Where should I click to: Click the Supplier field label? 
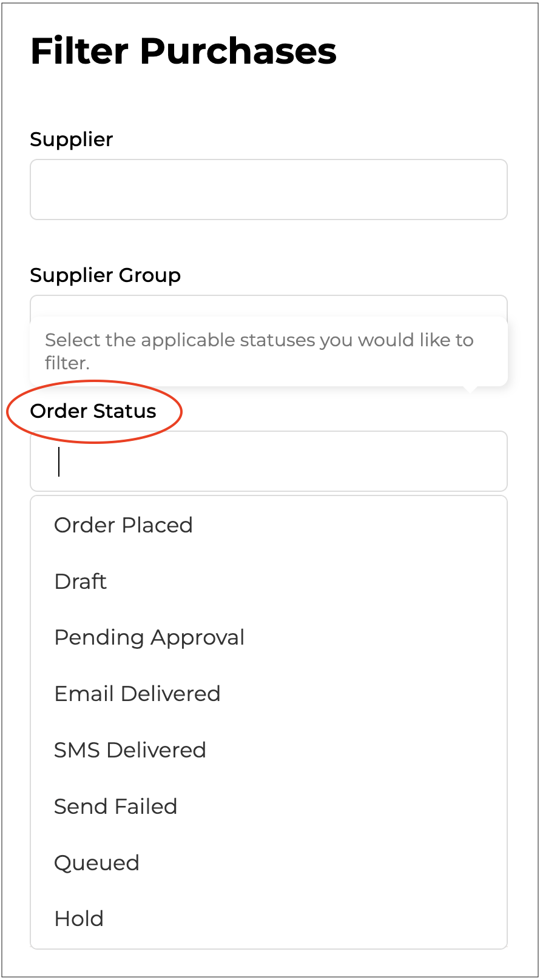72,139
